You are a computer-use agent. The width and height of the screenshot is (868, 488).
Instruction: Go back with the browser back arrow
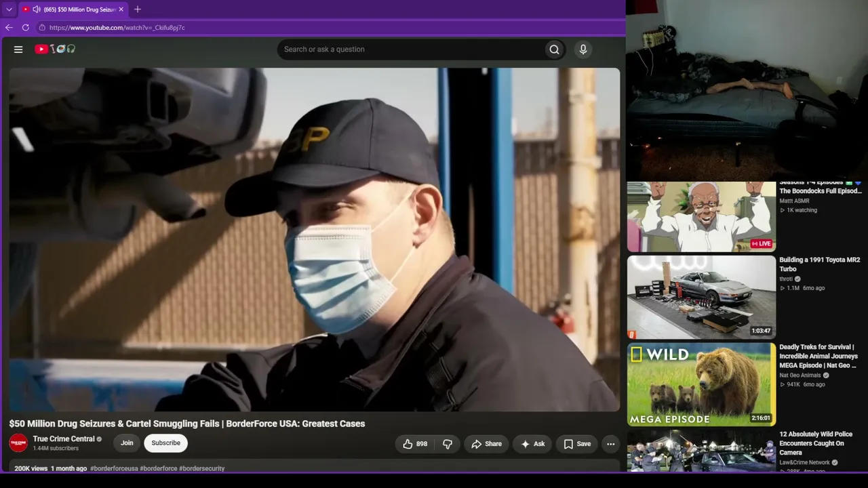click(9, 28)
